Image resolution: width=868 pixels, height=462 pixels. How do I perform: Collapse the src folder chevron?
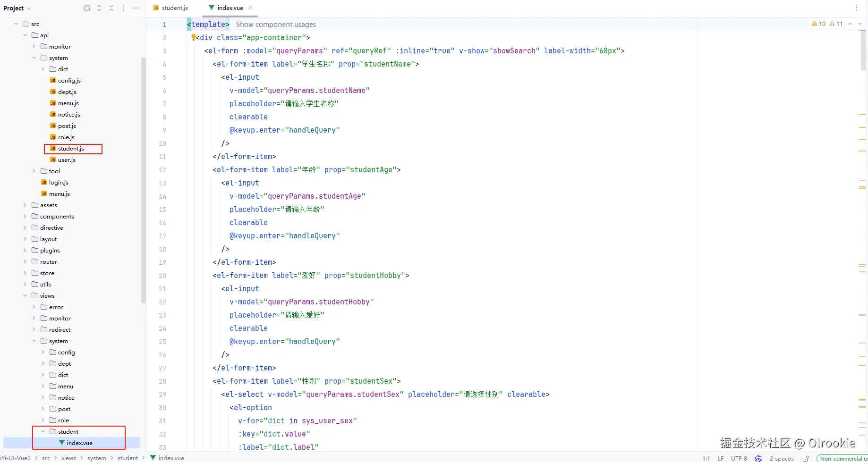(x=16, y=24)
